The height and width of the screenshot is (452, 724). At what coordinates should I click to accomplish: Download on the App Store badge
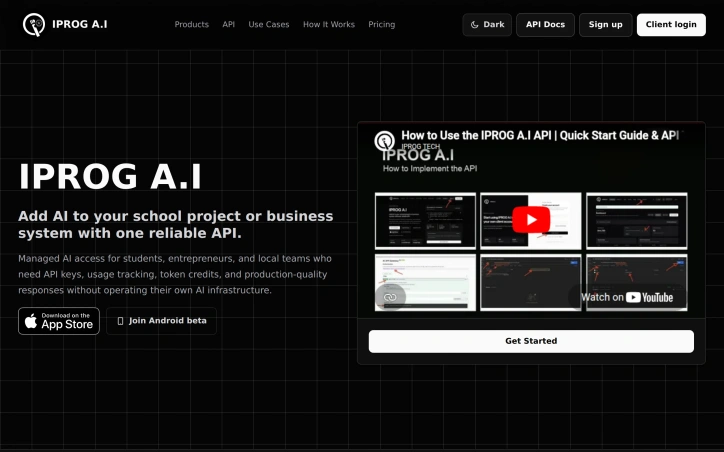click(59, 321)
